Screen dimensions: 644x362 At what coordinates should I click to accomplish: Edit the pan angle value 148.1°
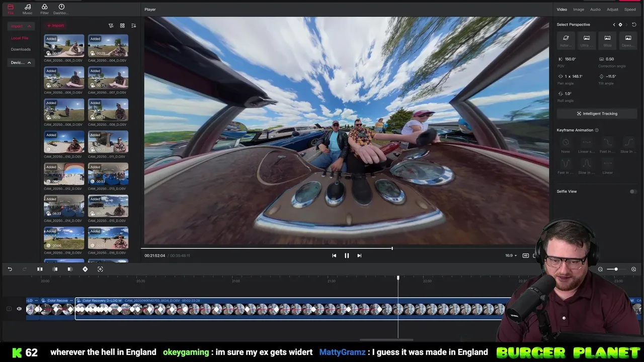pyautogui.click(x=577, y=76)
